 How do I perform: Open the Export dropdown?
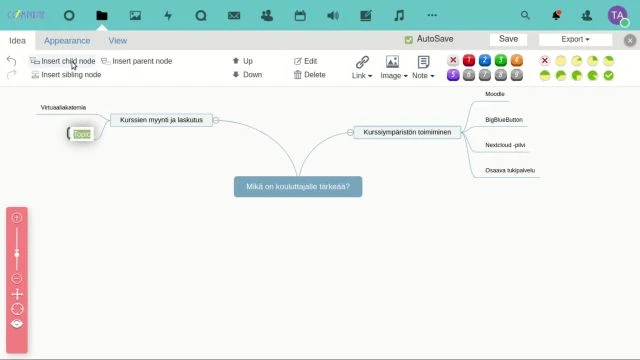[575, 39]
